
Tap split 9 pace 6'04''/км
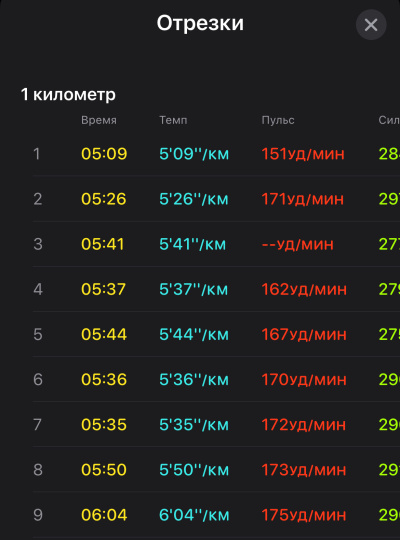coord(194,515)
